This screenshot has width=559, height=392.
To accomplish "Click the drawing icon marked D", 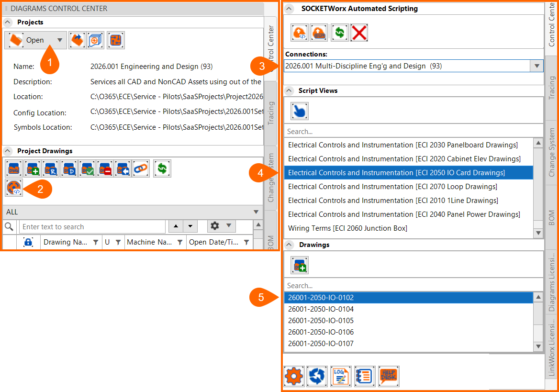I will [69, 168].
